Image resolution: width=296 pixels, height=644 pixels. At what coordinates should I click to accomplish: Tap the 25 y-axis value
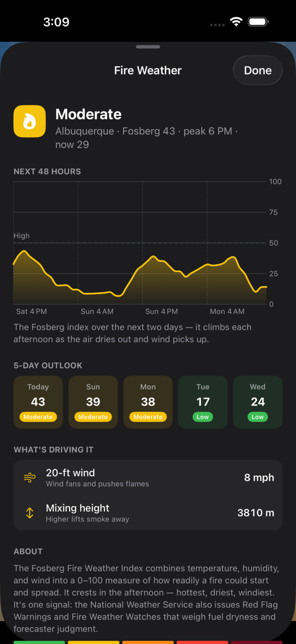coord(273,274)
